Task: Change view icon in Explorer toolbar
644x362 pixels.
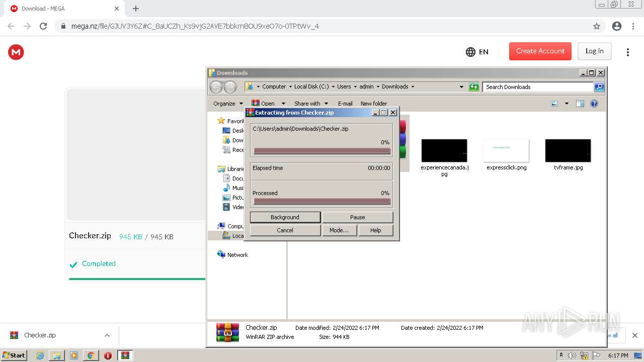Action: pos(554,104)
